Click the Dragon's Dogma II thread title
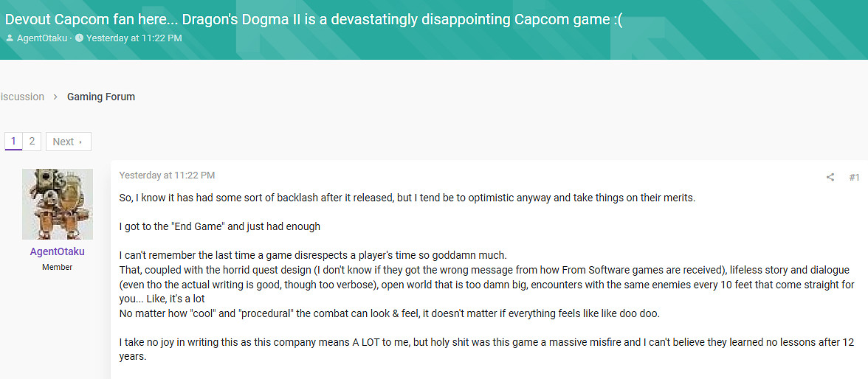Image resolution: width=868 pixels, height=379 pixels. coord(314,20)
